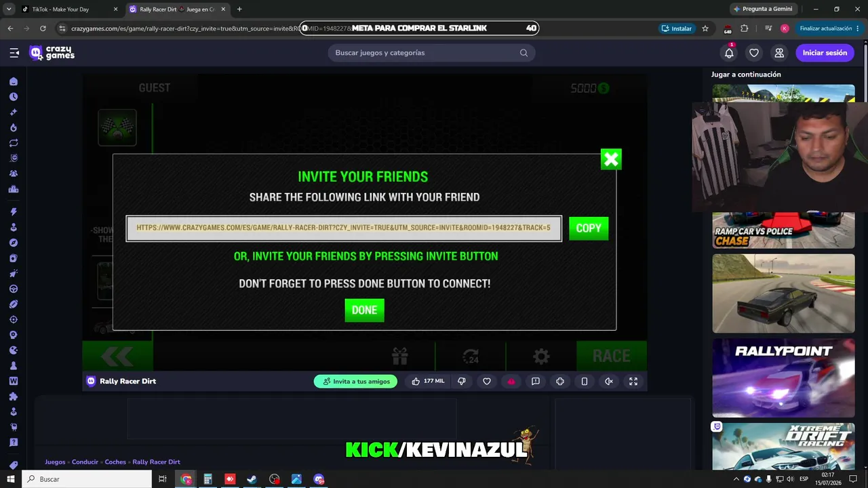868x488 pixels.
Task: Open Steam from the taskbar
Action: 252,479
